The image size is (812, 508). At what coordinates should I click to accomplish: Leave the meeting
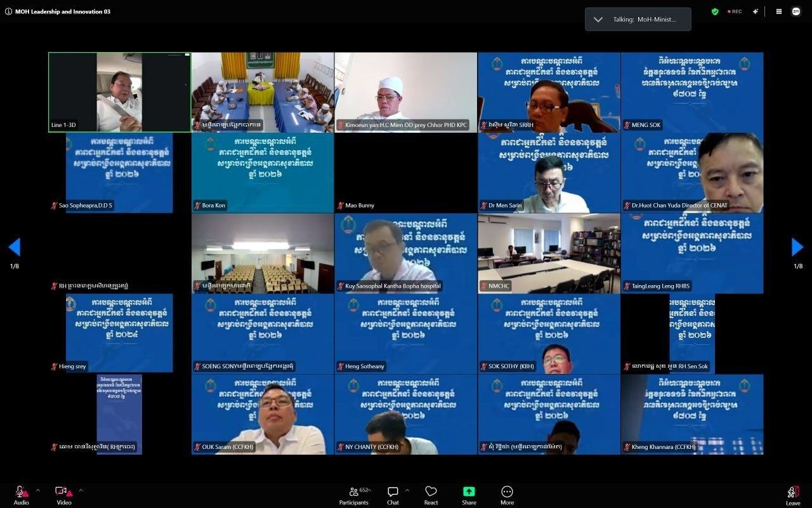pyautogui.click(x=793, y=495)
